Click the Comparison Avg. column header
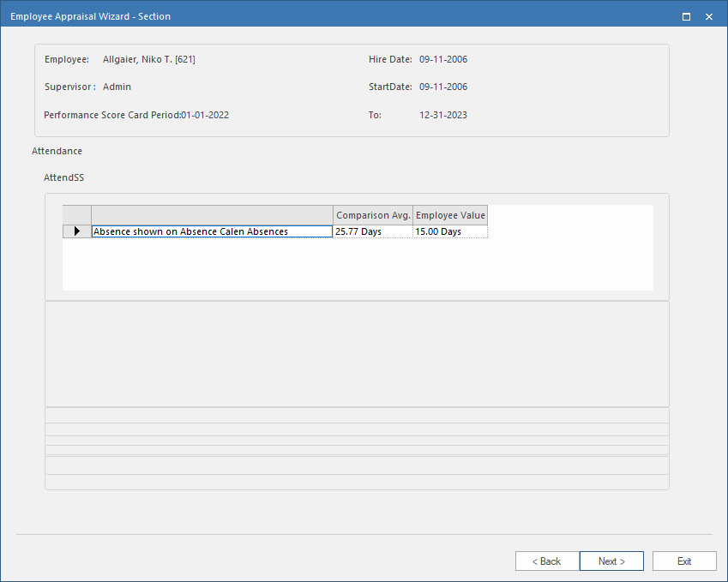Screen dimensions: 728x582 coord(373,215)
